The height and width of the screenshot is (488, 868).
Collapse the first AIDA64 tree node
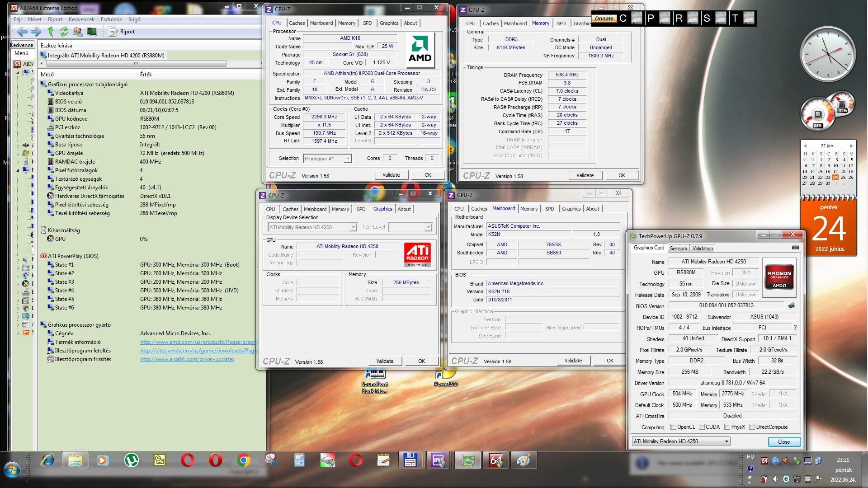tap(18, 73)
